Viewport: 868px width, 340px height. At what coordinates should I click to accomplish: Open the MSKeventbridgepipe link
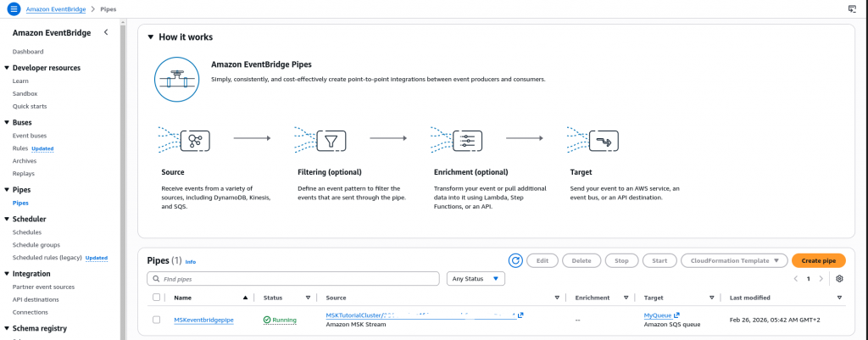(203, 320)
